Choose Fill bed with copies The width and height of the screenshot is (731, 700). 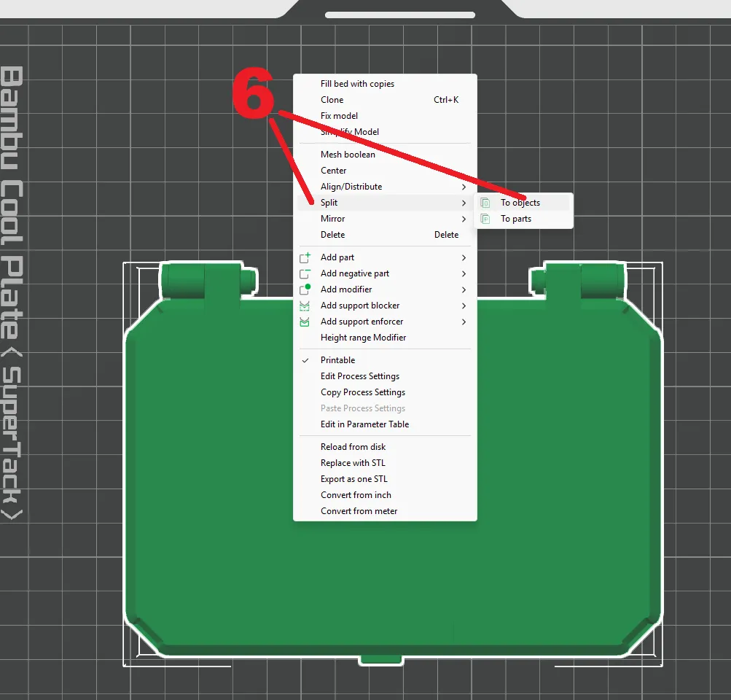tap(385, 84)
